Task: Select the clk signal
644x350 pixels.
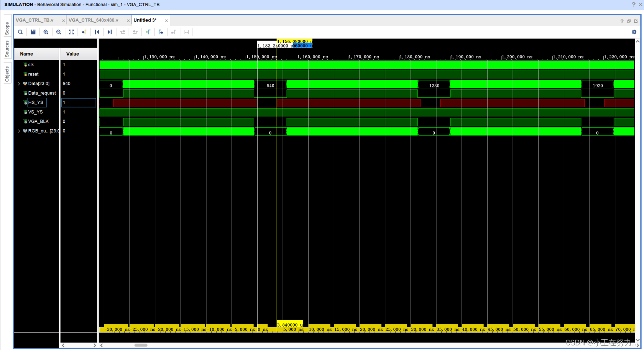Action: pyautogui.click(x=31, y=65)
